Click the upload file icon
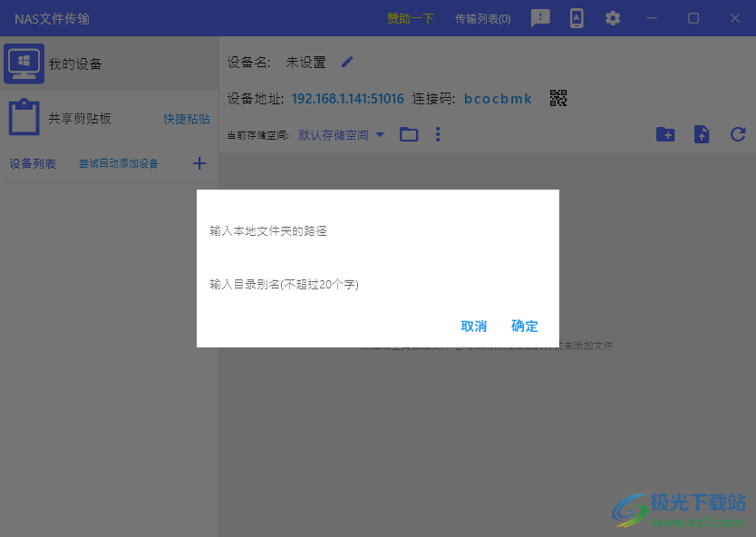The width and height of the screenshot is (756, 537). (x=701, y=134)
